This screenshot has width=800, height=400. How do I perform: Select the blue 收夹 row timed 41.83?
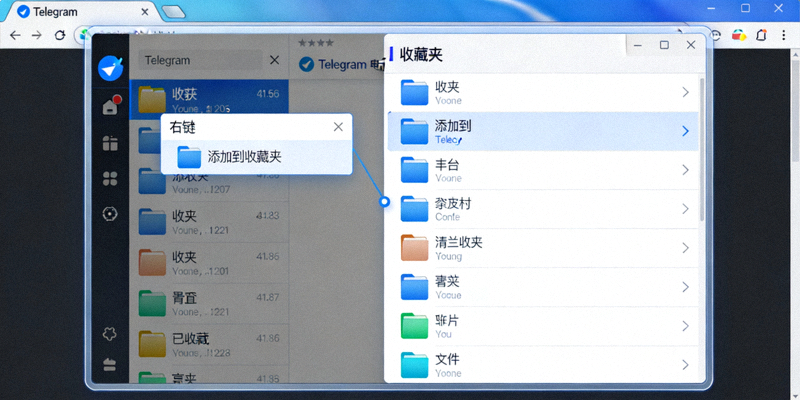(209, 222)
